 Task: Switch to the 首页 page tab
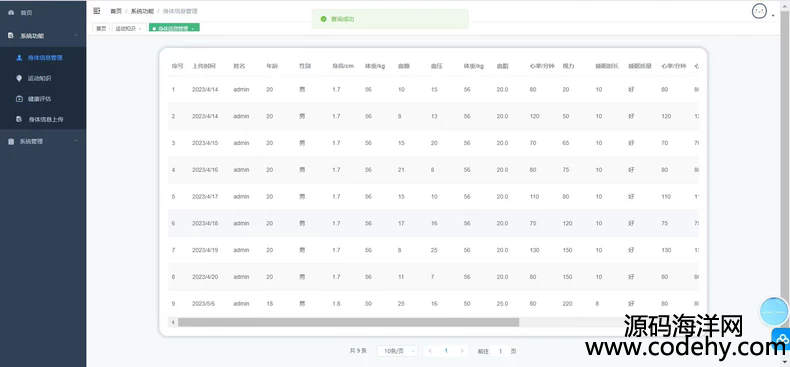coord(101,28)
